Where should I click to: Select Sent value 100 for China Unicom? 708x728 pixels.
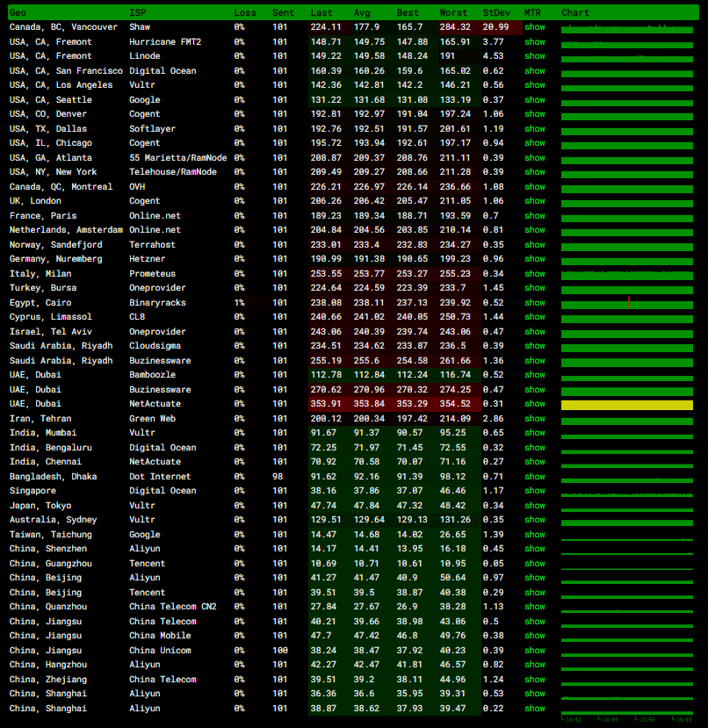(280, 651)
